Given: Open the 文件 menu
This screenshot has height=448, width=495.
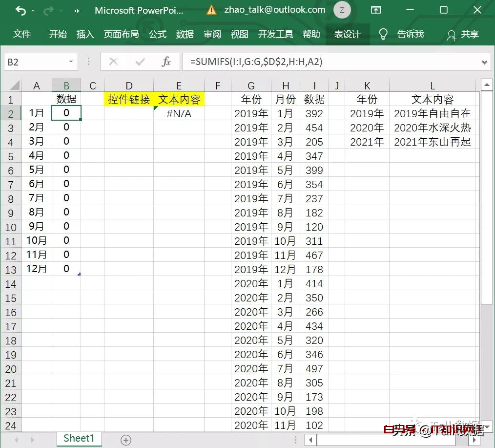Looking at the screenshot, I should [x=22, y=34].
